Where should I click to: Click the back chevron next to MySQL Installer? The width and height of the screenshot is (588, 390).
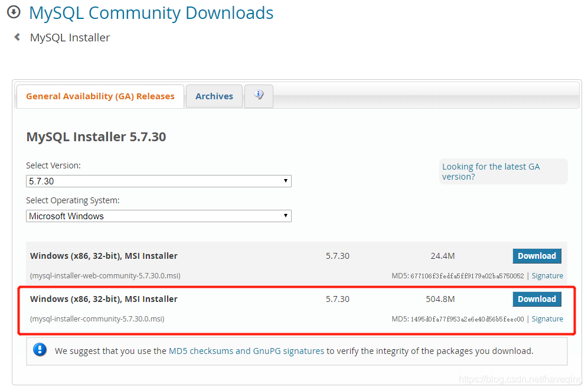(16, 37)
